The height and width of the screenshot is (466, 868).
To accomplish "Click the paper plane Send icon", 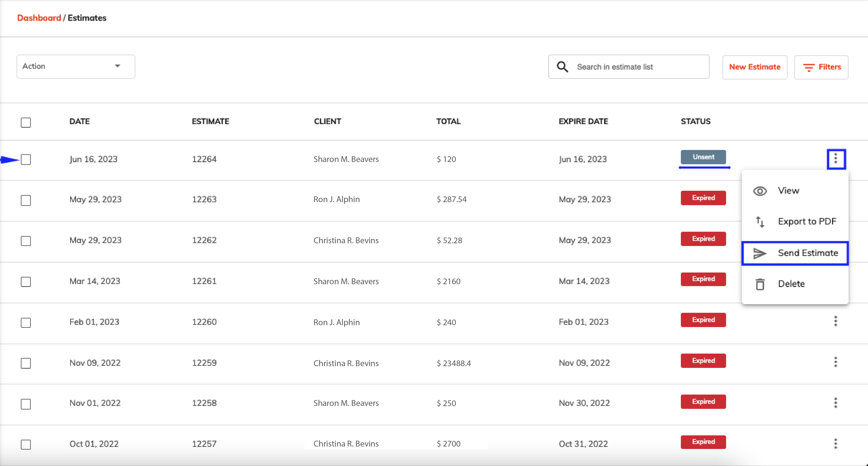I will tap(760, 253).
